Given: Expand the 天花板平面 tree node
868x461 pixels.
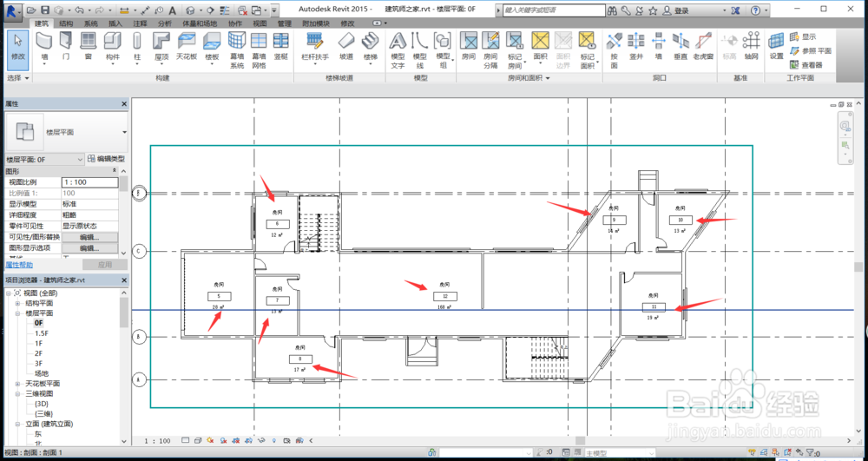Looking at the screenshot, I should [x=17, y=384].
